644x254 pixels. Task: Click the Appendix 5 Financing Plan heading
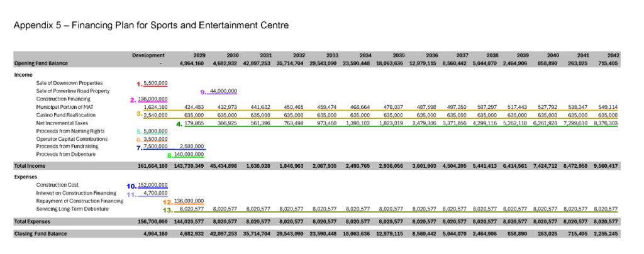click(151, 25)
